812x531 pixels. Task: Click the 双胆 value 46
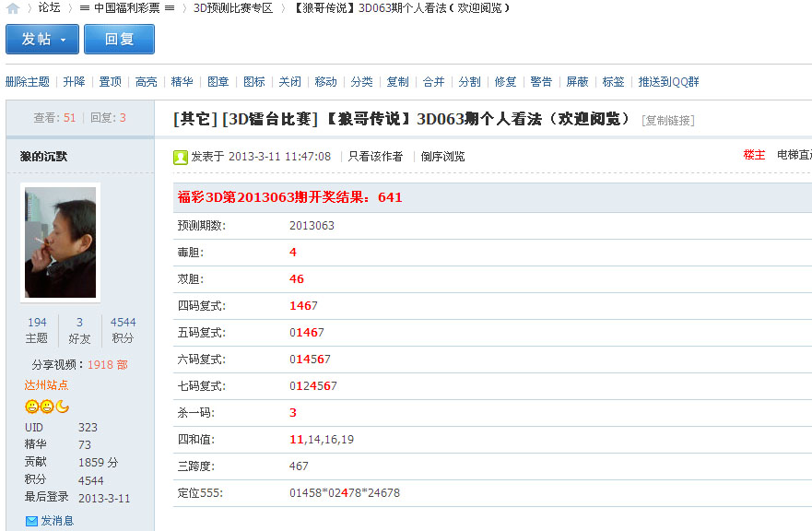(x=297, y=278)
